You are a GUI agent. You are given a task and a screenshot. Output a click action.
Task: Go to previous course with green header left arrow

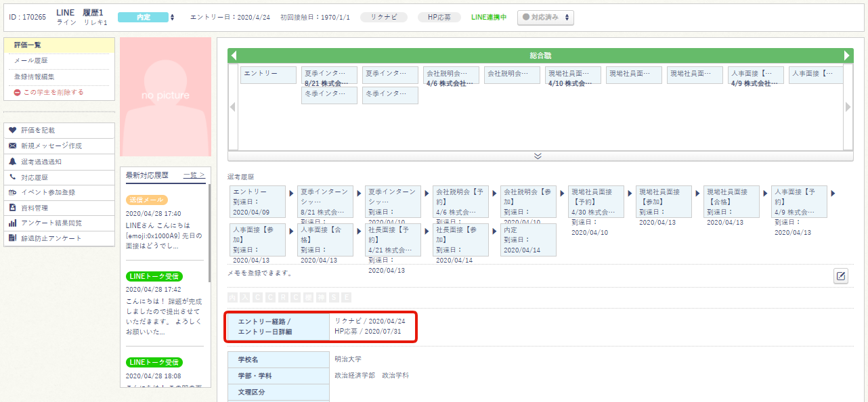(x=233, y=55)
